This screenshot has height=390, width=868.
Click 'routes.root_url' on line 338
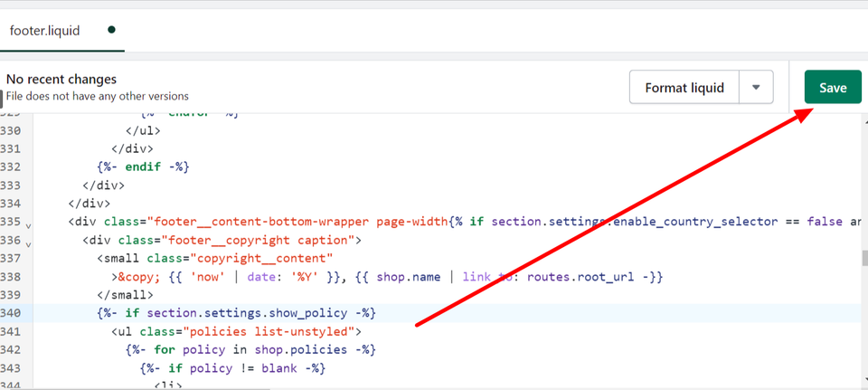pos(580,276)
